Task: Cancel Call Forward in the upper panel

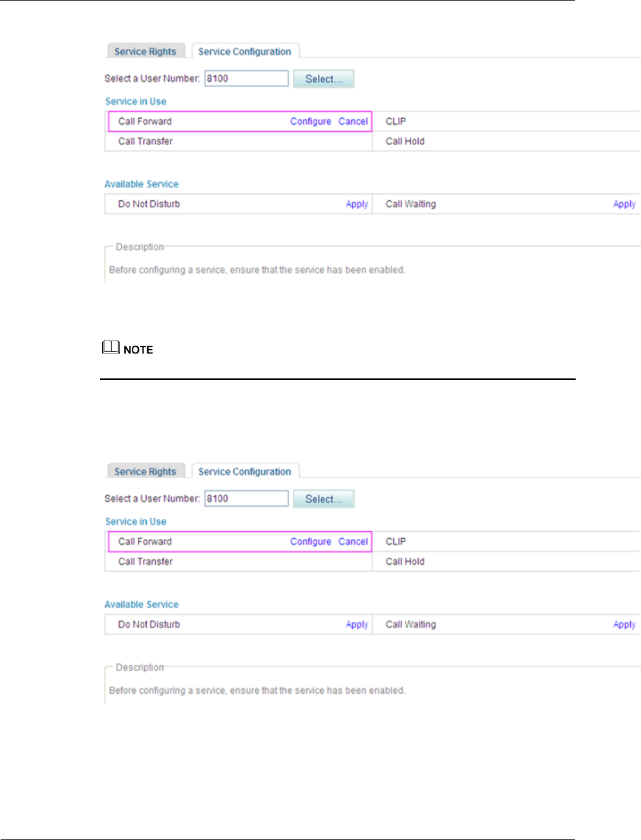Action: coord(353,121)
